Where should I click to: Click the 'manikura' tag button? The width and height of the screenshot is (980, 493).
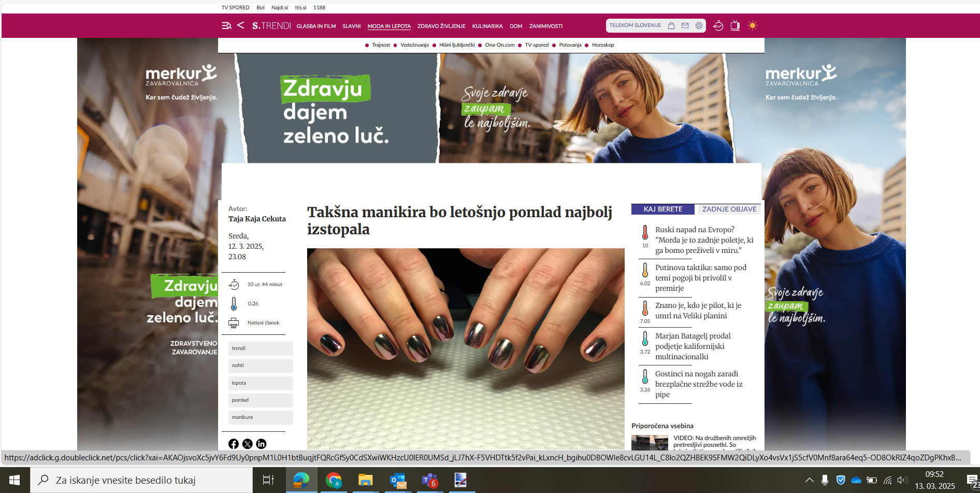(261, 417)
